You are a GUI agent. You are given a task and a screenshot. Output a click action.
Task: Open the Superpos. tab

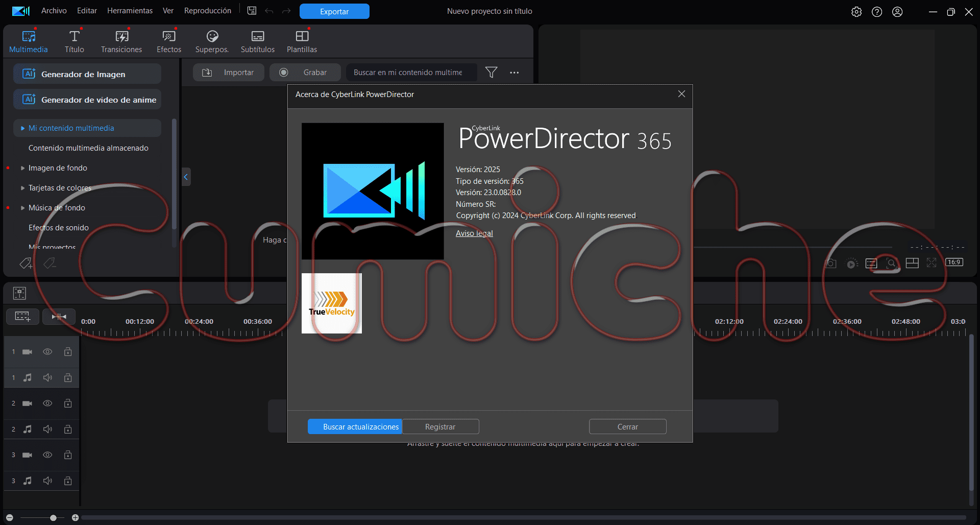click(212, 42)
